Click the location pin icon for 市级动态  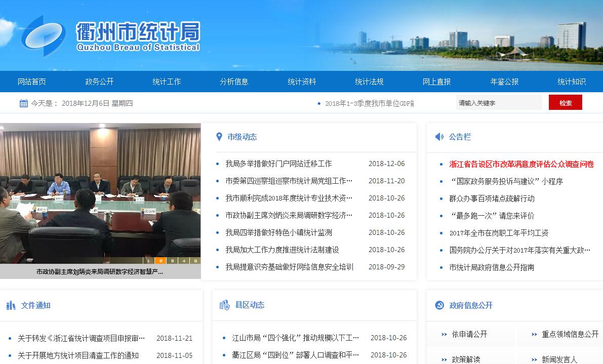219,137
